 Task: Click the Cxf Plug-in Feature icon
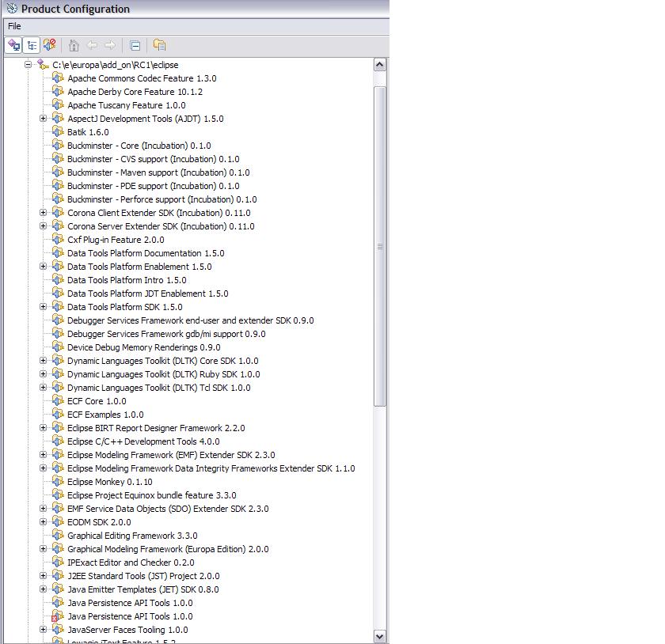tap(58, 240)
